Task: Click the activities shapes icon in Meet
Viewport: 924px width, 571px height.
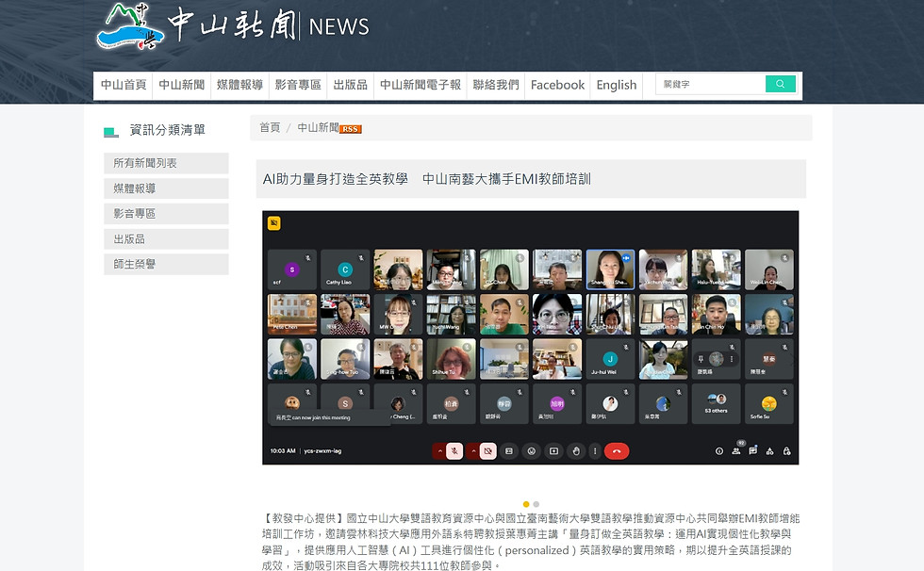Action: click(x=769, y=451)
